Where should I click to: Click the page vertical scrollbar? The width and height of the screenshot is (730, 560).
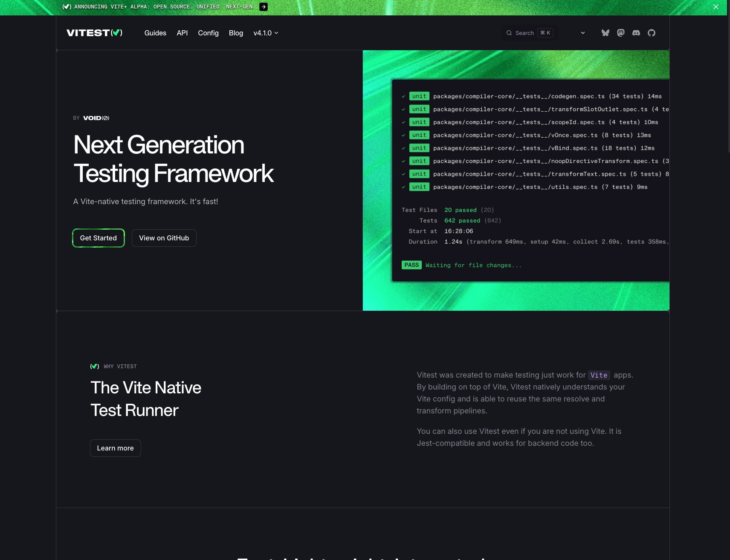(x=728, y=85)
